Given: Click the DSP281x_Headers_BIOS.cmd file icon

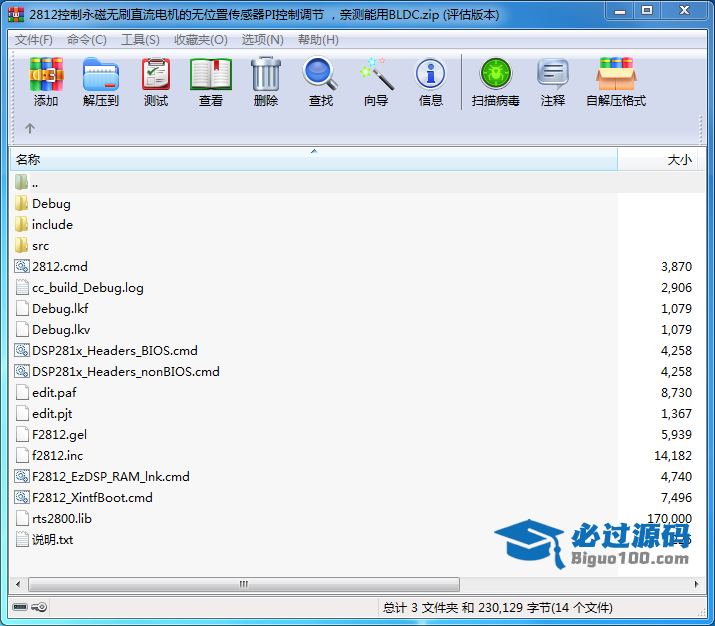Looking at the screenshot, I should tap(22, 350).
